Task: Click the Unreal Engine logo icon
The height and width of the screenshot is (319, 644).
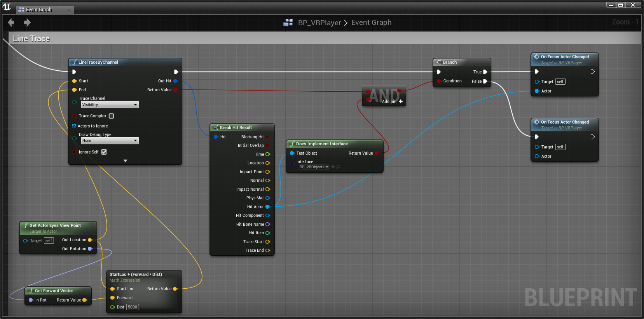Action: point(7,7)
